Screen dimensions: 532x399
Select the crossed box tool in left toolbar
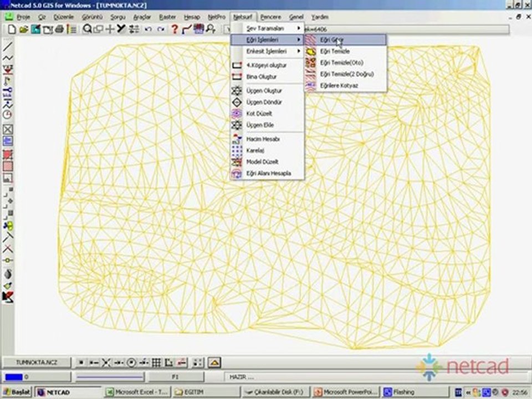(x=8, y=129)
